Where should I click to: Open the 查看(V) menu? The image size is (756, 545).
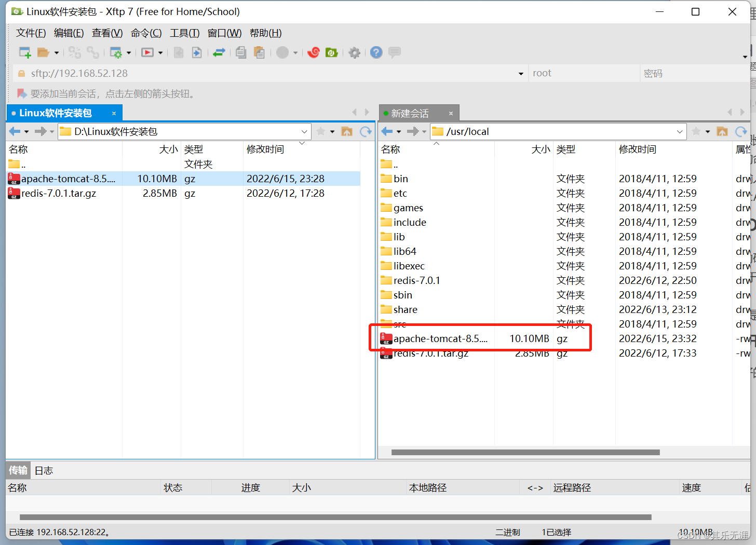click(x=107, y=33)
